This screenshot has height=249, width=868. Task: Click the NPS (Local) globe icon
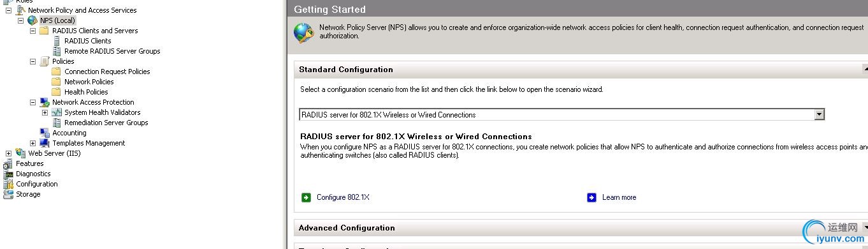(33, 20)
